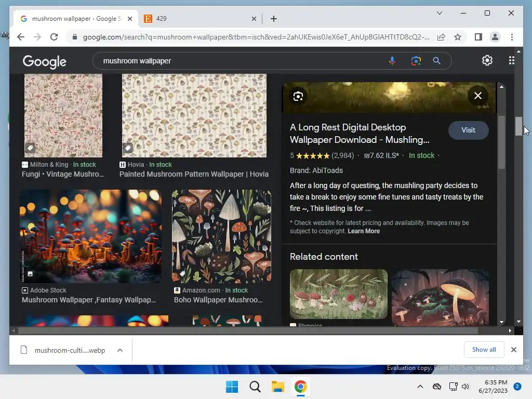This screenshot has height=399, width=532.
Task: Open Chrome profile avatar
Action: tap(495, 37)
